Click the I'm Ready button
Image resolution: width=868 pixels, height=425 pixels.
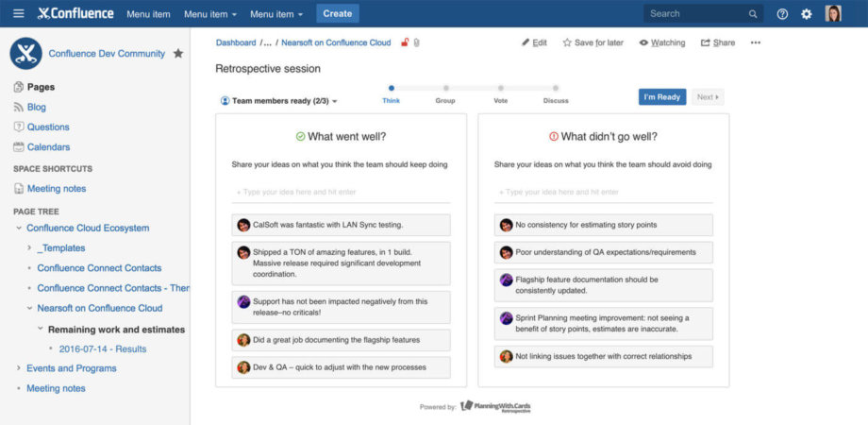pyautogui.click(x=662, y=97)
